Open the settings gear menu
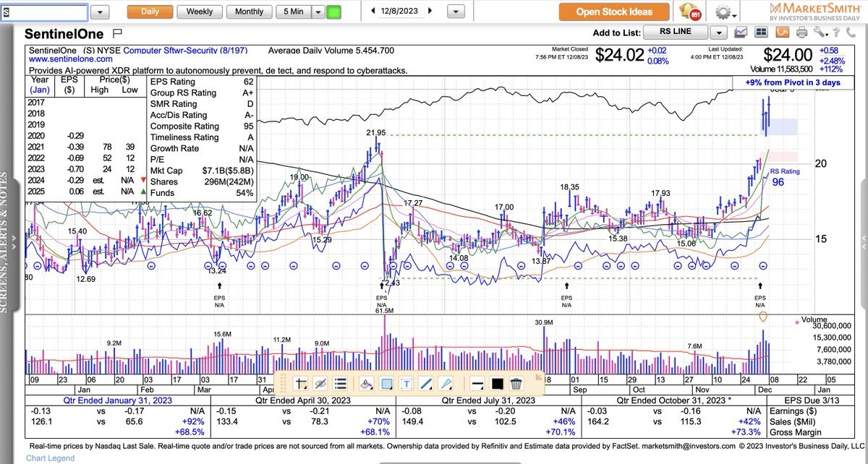The width and height of the screenshot is (868, 464). (x=725, y=12)
